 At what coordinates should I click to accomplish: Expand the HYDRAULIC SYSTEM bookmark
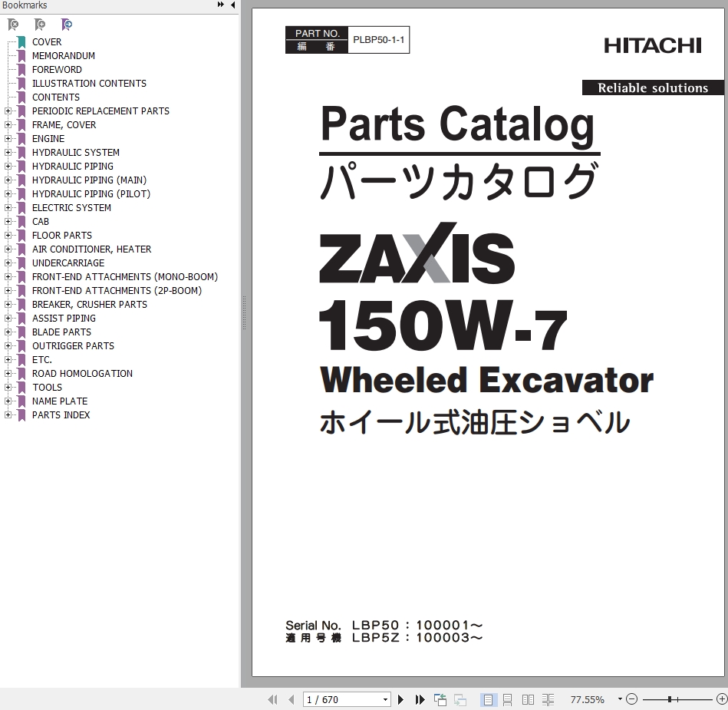(8, 153)
